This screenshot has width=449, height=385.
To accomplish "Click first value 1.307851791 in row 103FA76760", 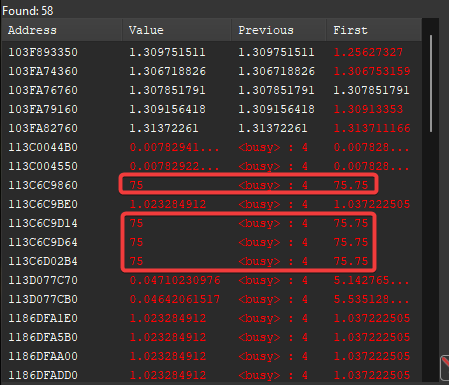I will [371, 90].
